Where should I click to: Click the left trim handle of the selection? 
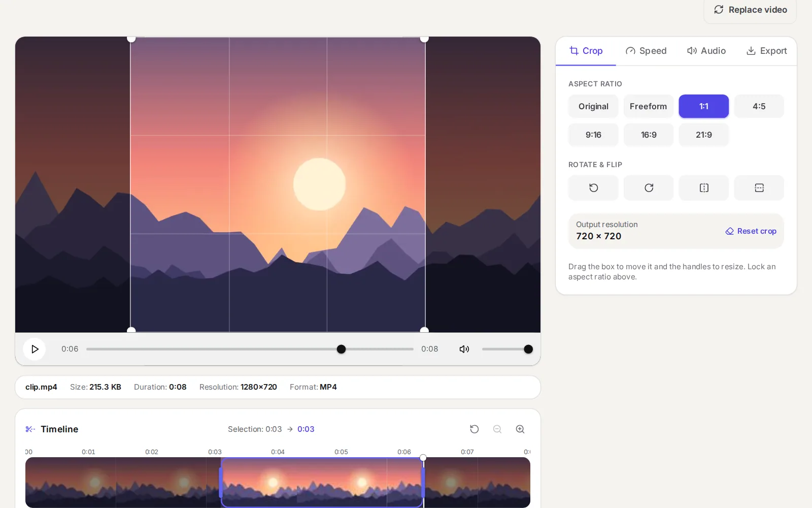[x=221, y=483]
